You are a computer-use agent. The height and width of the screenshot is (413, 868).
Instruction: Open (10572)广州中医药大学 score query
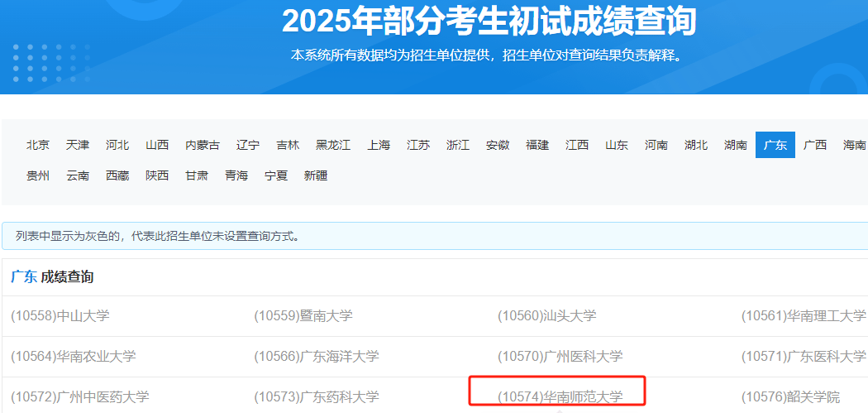[x=79, y=397]
